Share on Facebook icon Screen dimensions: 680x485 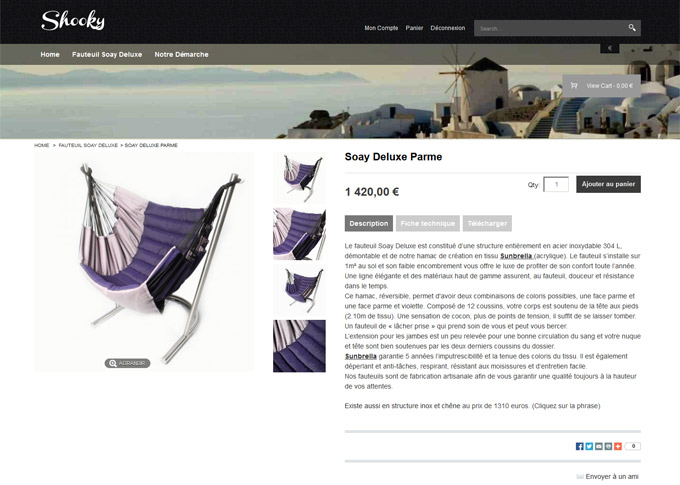(x=579, y=446)
